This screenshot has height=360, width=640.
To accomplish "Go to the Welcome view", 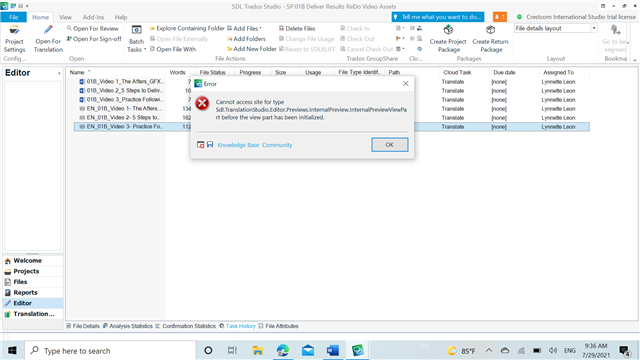I will coord(33,260).
